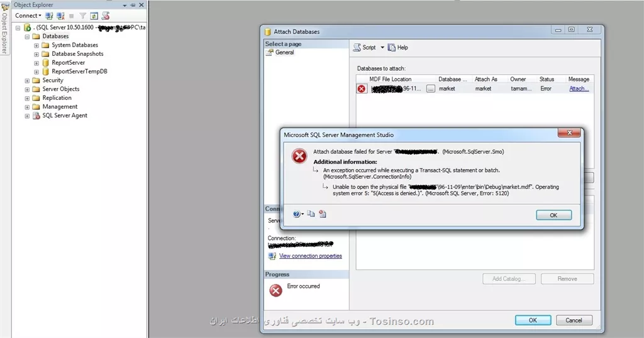Click the copy message text icon

[311, 214]
